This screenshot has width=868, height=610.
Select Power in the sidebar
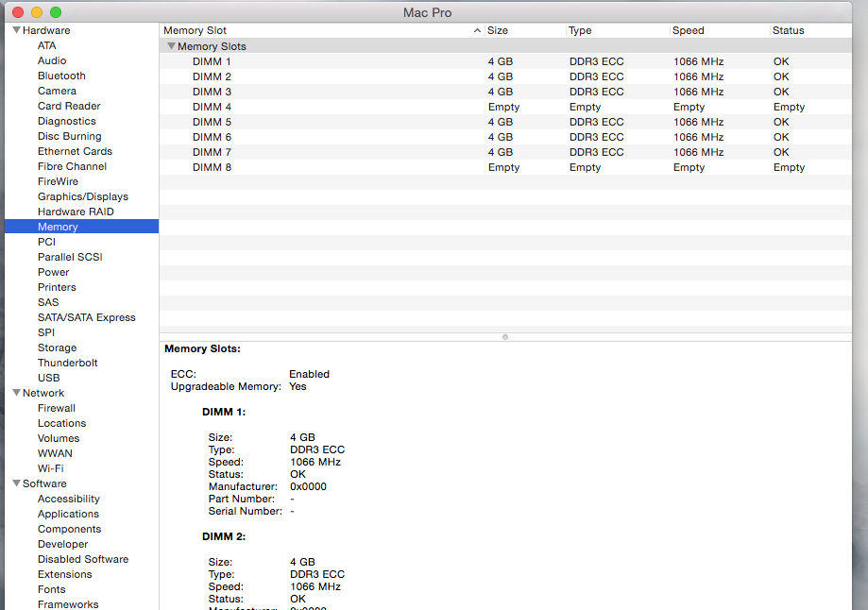53,272
